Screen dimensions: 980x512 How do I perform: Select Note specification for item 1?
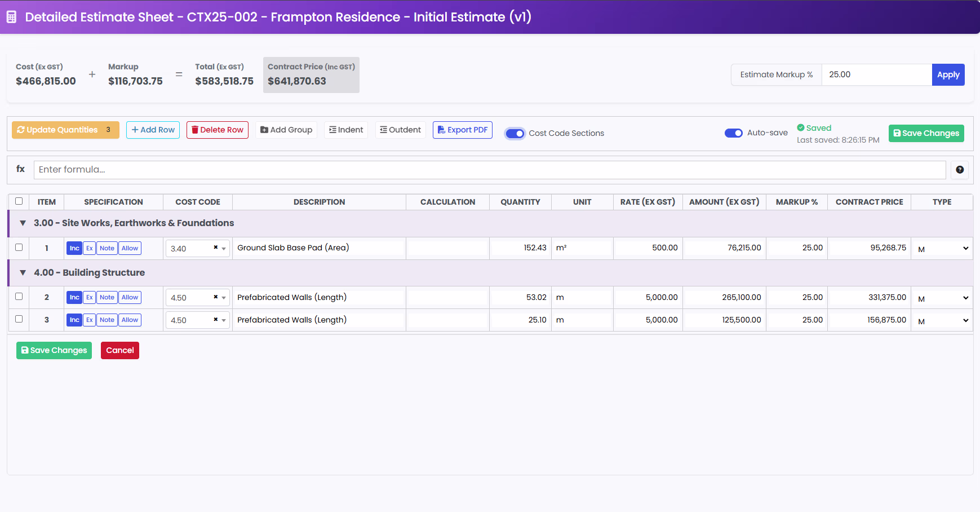107,248
